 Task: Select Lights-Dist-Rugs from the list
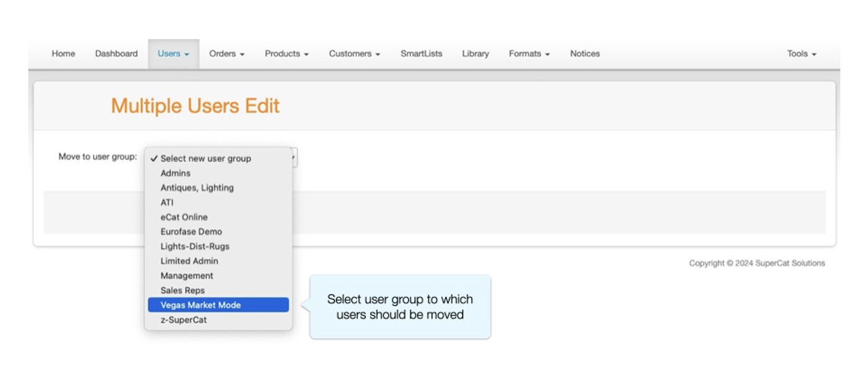point(218,246)
